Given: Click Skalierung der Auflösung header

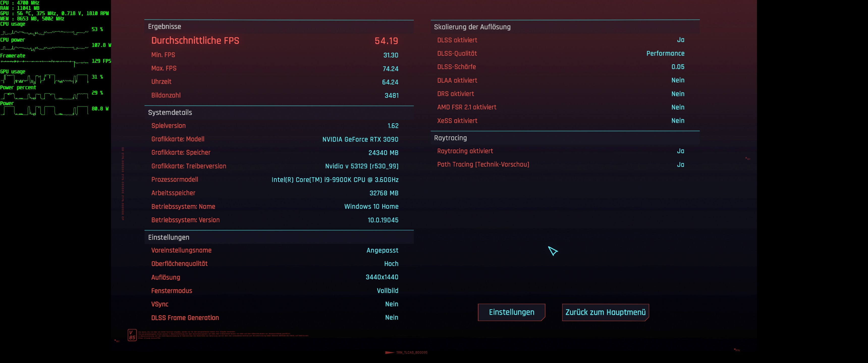Looking at the screenshot, I should click(x=472, y=27).
